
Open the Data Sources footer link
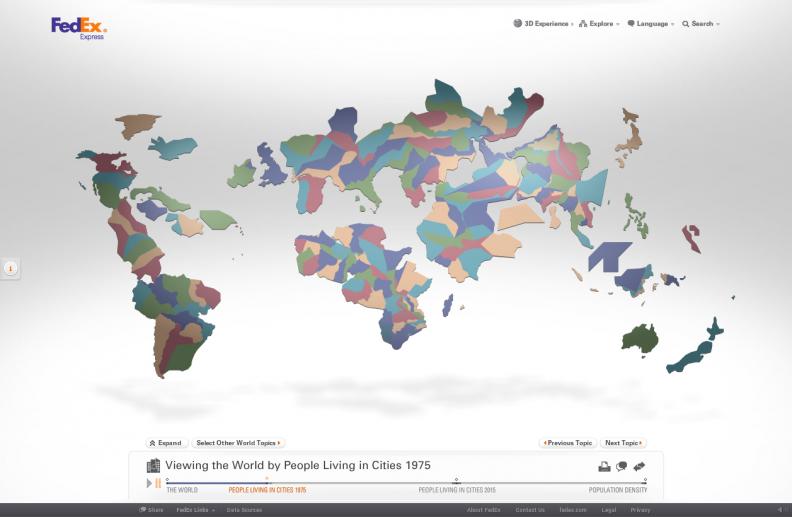pyautogui.click(x=245, y=510)
